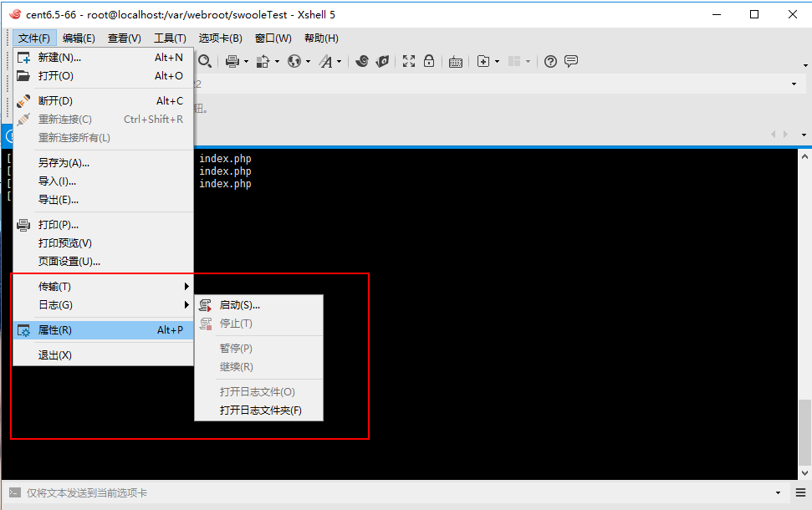812x510 pixels.
Task: Click the compose bar text input field
Action: coord(398,493)
